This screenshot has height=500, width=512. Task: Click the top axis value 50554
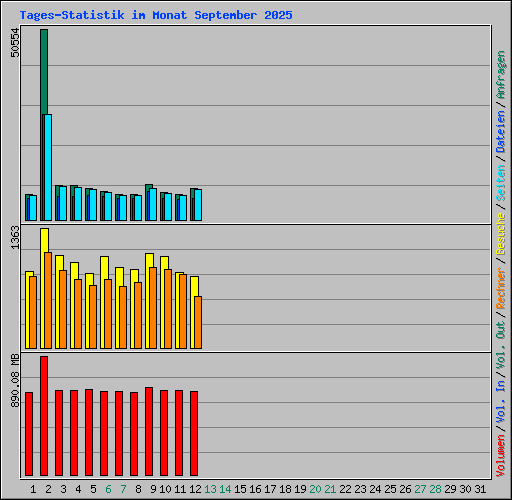click(15, 43)
